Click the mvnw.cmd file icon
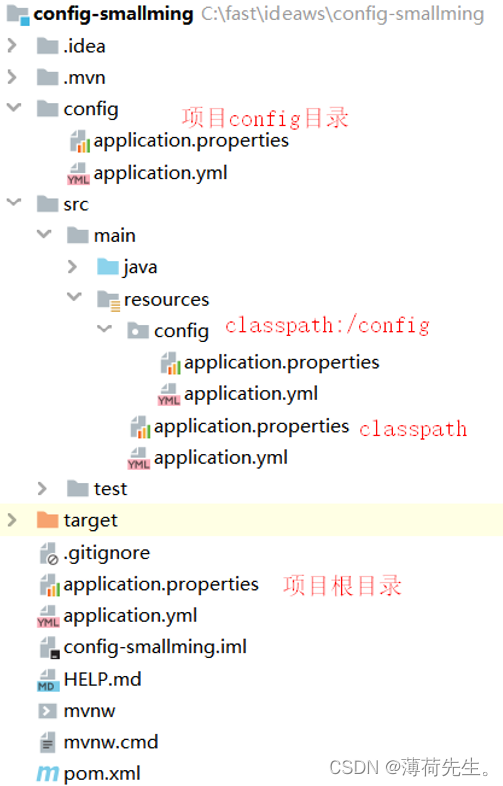Image resolution: width=503 pixels, height=786 pixels. point(48,742)
